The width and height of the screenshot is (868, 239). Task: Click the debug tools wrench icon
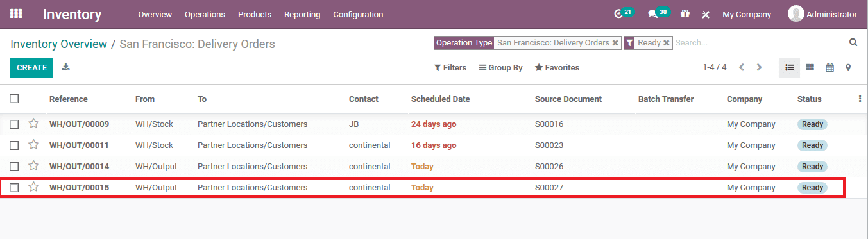(706, 14)
